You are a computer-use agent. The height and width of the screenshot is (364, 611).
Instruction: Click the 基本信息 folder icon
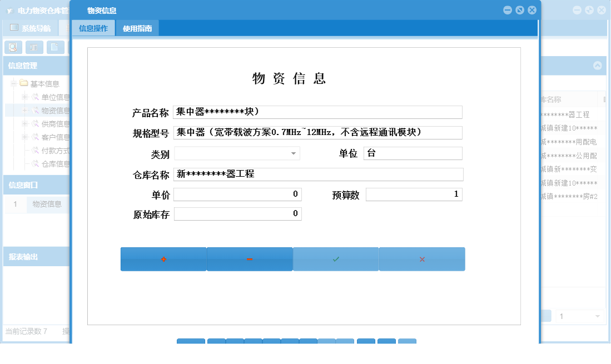23,83
